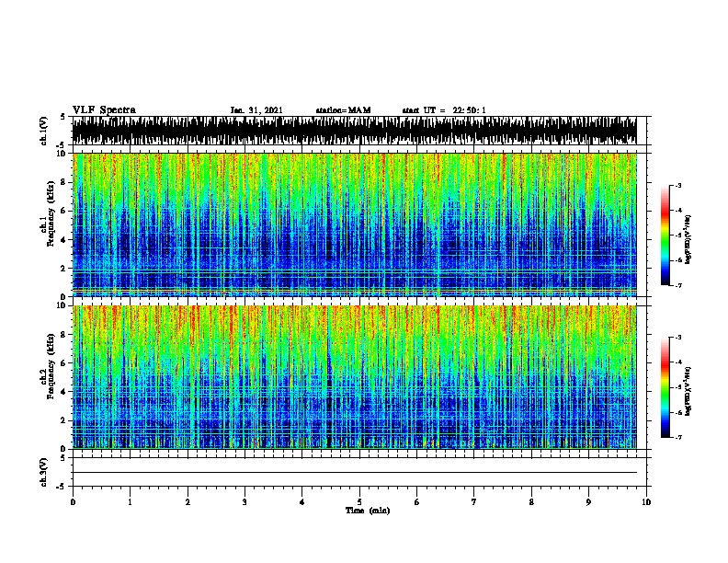Viewport: 728px width, 563px height.
Task: Click the "ch.1(V)" axis label
Action: pyautogui.click(x=44, y=131)
